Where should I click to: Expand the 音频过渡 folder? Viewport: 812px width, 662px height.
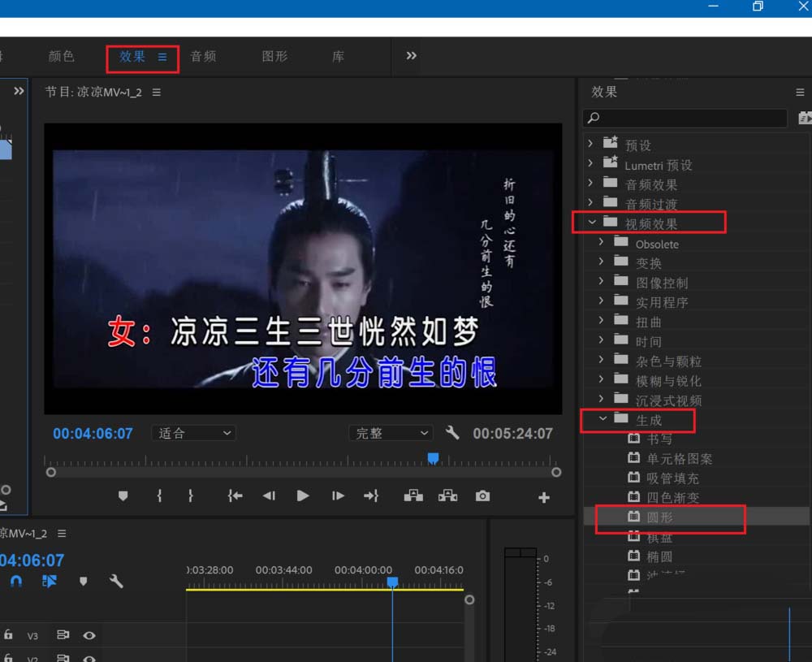tap(590, 202)
